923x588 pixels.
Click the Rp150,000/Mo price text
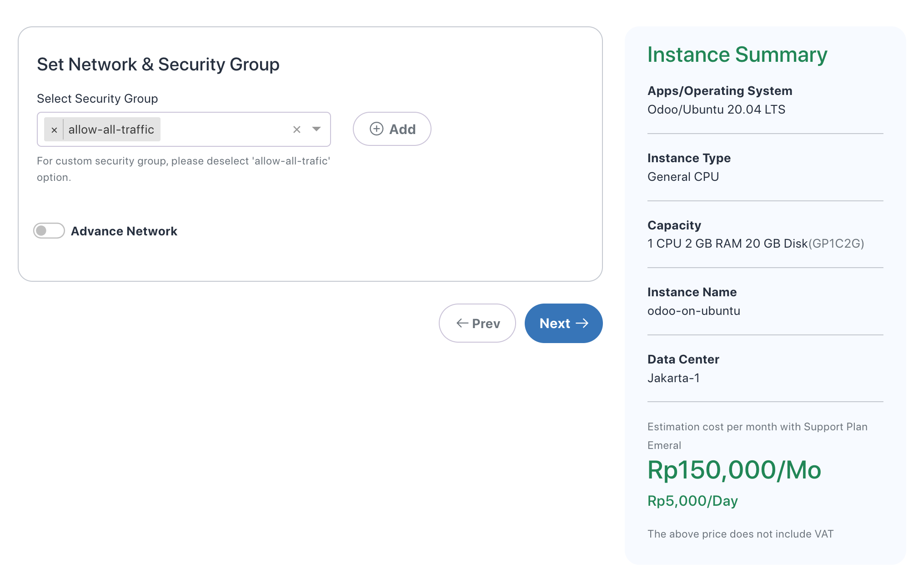734,470
